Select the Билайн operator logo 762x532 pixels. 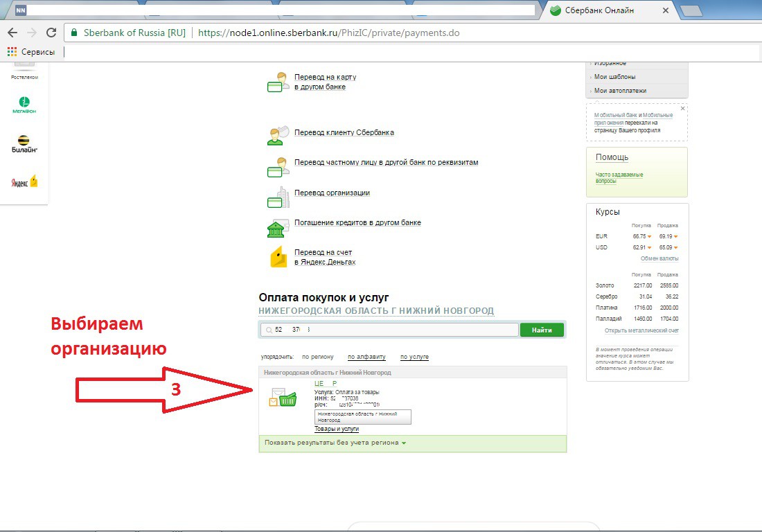[x=24, y=144]
